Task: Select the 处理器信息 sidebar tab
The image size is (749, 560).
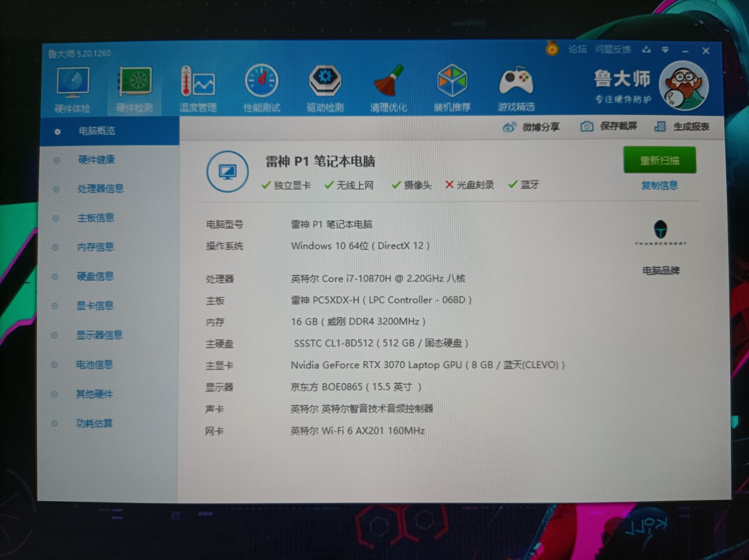Action: [109, 189]
